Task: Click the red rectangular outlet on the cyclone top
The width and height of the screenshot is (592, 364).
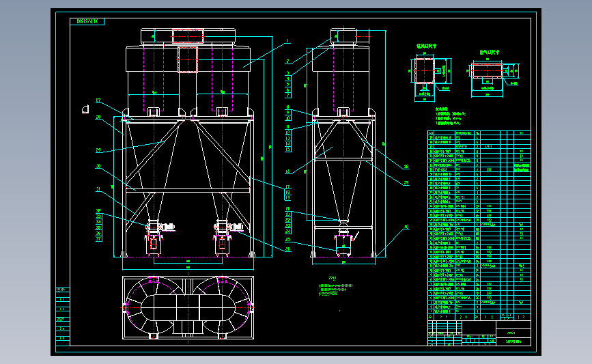Action: (188, 36)
